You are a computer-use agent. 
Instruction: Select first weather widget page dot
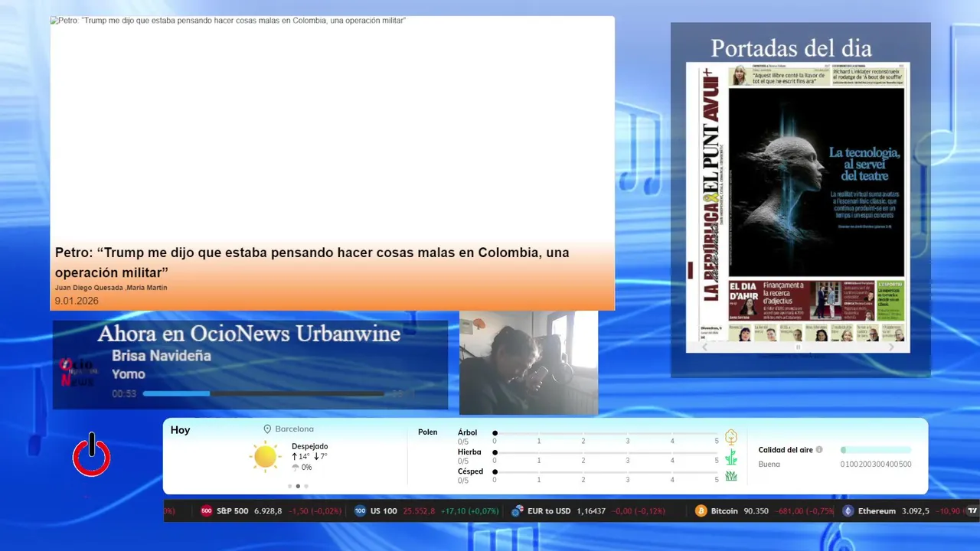coord(289,486)
